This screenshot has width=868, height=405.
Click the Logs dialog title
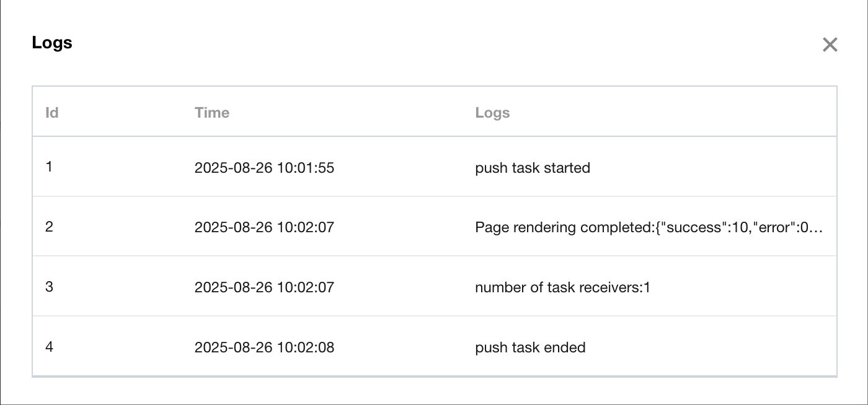tap(52, 43)
